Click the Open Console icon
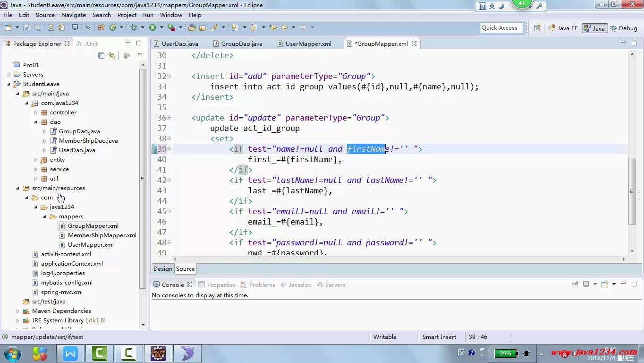Image resolution: width=644 pixels, height=363 pixels. [605, 285]
